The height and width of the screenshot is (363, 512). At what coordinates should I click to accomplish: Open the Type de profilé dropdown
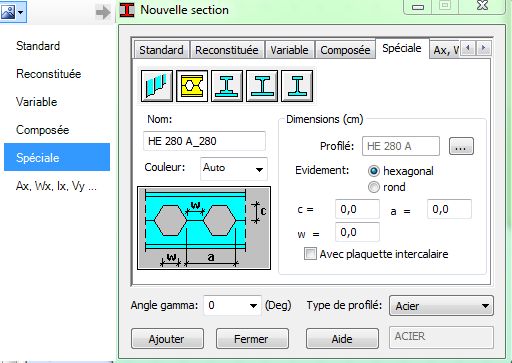coord(441,305)
